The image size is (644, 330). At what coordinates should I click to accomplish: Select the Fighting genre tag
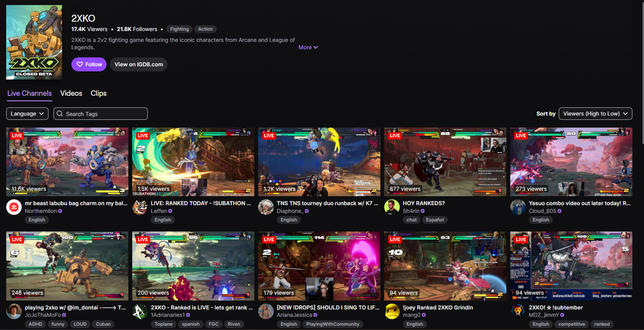tap(180, 29)
